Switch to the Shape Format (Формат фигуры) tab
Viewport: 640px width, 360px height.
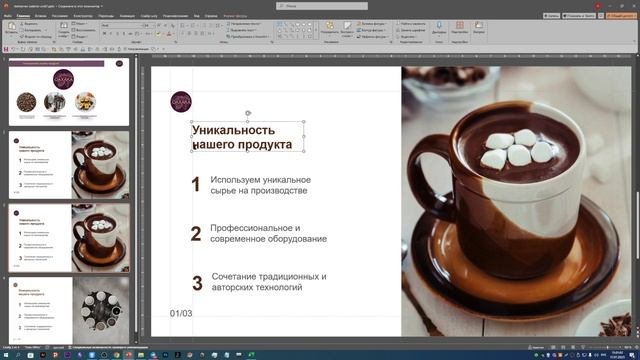pyautogui.click(x=236, y=16)
